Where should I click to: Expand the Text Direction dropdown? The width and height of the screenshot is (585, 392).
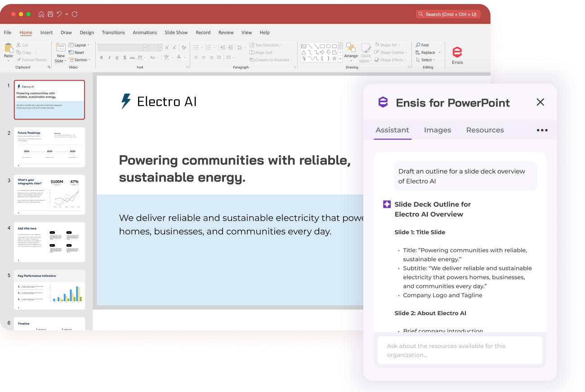tap(266, 45)
